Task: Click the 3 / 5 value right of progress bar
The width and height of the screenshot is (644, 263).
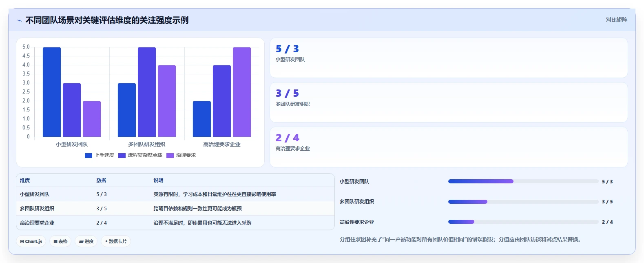Action: coord(607,202)
